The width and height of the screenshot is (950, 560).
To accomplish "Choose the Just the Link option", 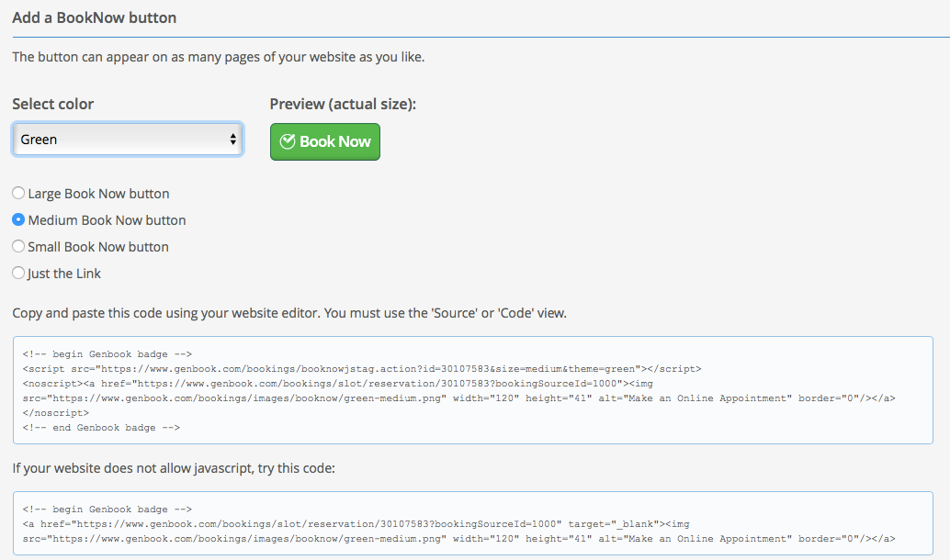I will pyautogui.click(x=17, y=273).
